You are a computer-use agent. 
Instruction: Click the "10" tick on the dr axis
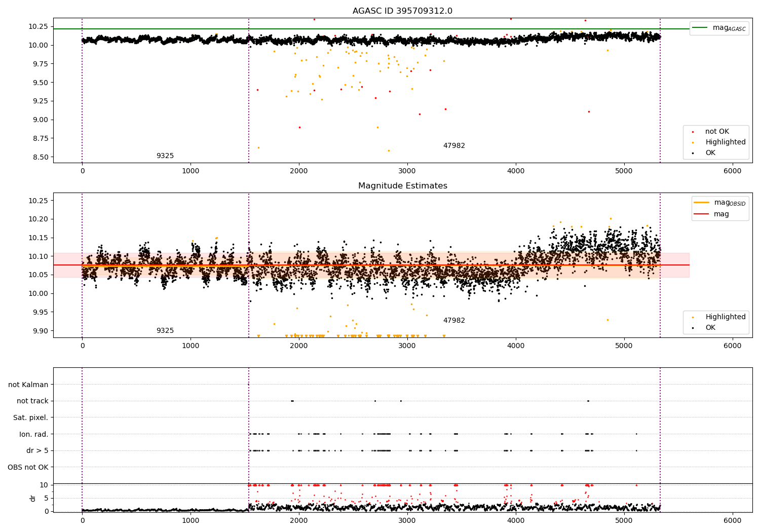click(44, 485)
